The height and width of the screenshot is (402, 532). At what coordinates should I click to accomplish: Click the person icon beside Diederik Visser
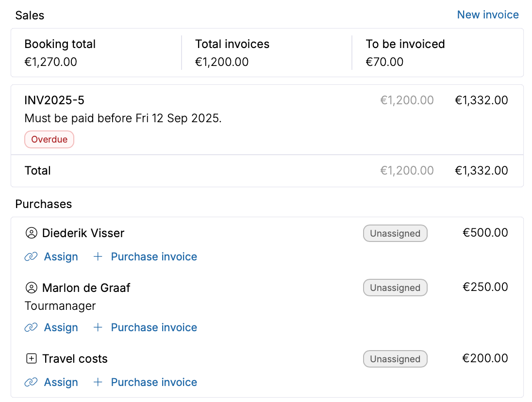tap(31, 233)
